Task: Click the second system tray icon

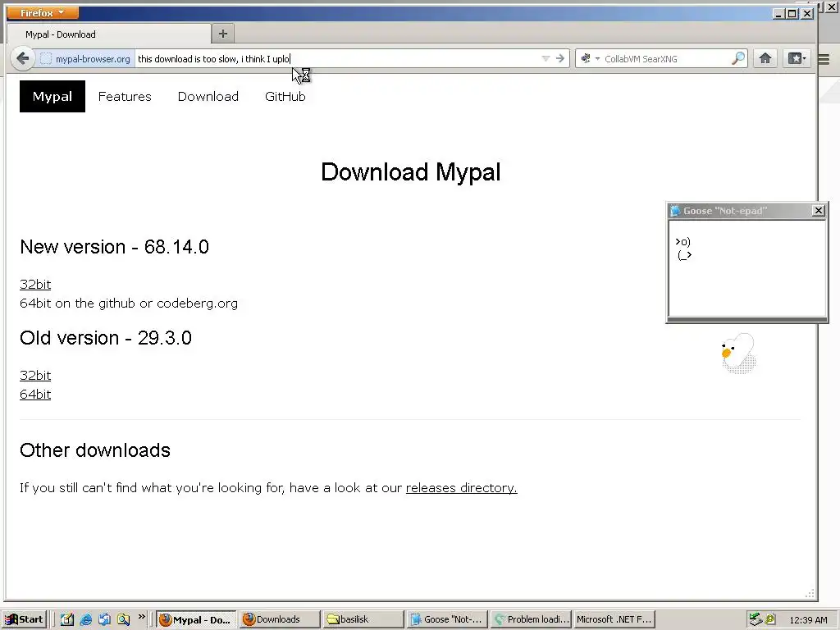Action: [770, 619]
